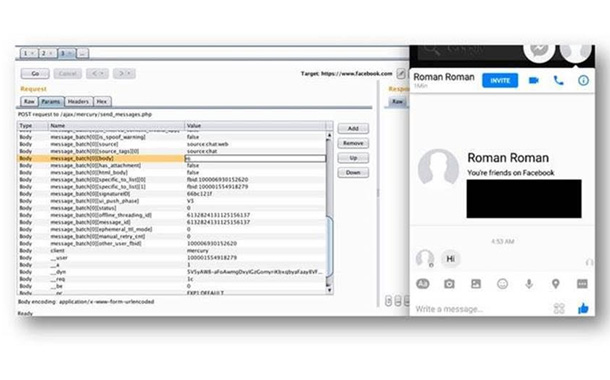Move the selected parameter Up
Image resolution: width=610 pixels, height=380 pixels.
click(353, 158)
